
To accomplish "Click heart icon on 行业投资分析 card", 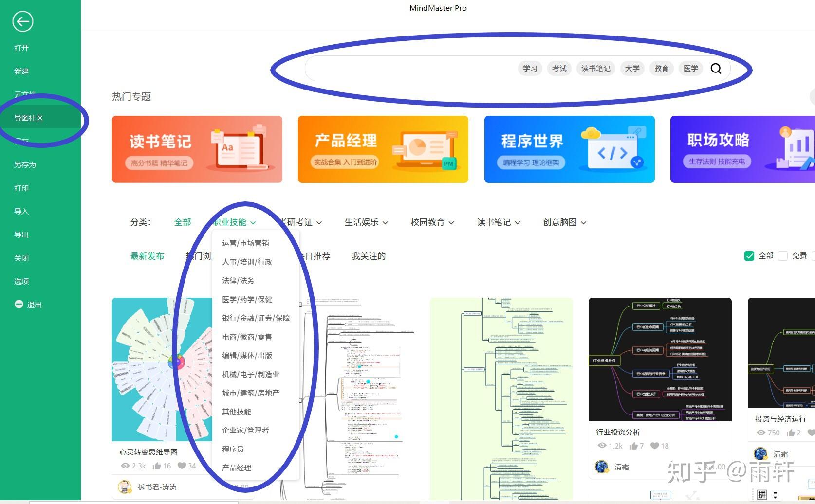I will click(655, 446).
